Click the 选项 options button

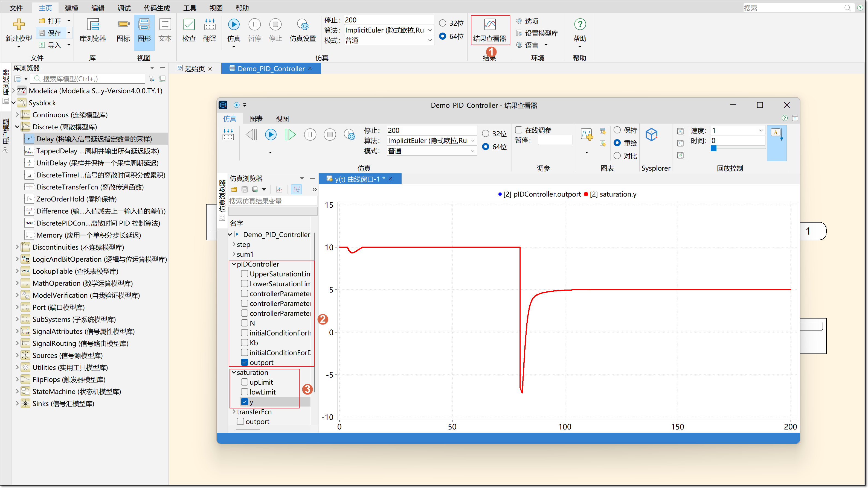click(528, 21)
